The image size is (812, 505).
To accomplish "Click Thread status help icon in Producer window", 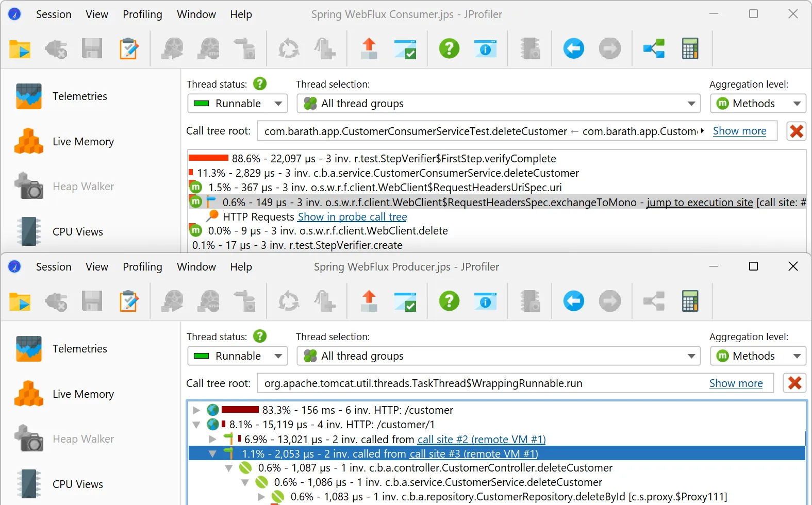I will (260, 336).
